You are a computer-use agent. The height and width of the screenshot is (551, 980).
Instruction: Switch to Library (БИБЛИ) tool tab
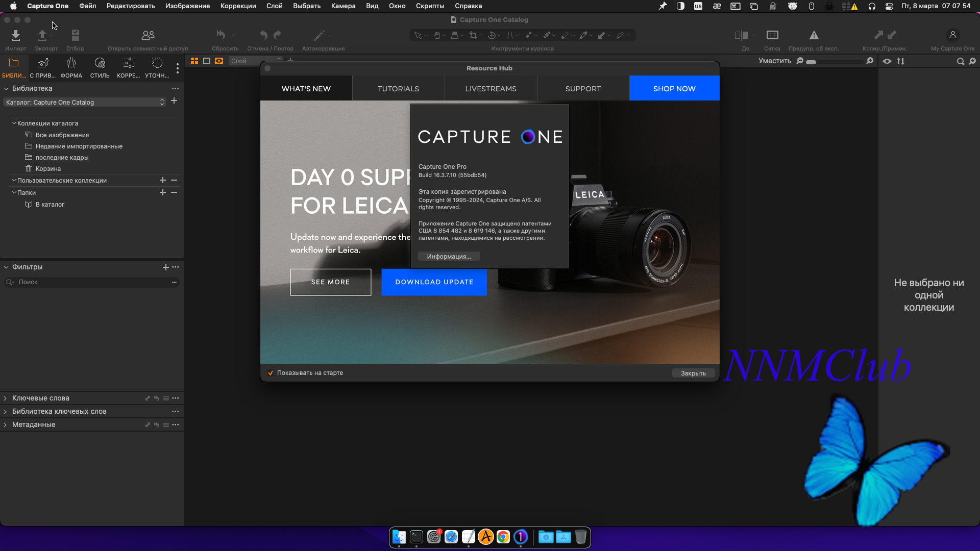coord(14,67)
